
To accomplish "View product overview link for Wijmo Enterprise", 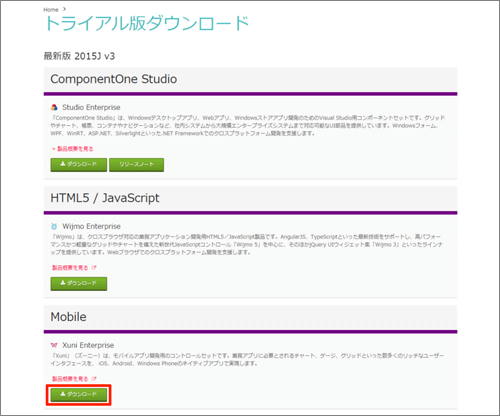I will point(70,268).
